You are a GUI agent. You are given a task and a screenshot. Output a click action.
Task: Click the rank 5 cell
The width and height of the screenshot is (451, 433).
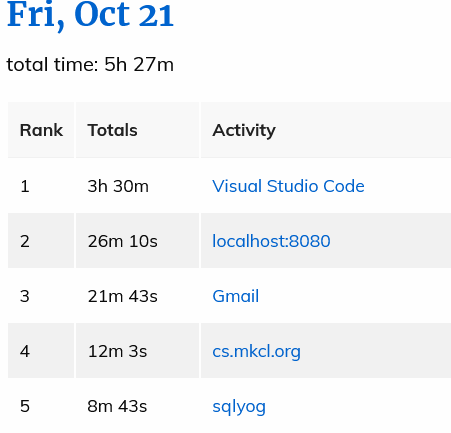(41, 406)
